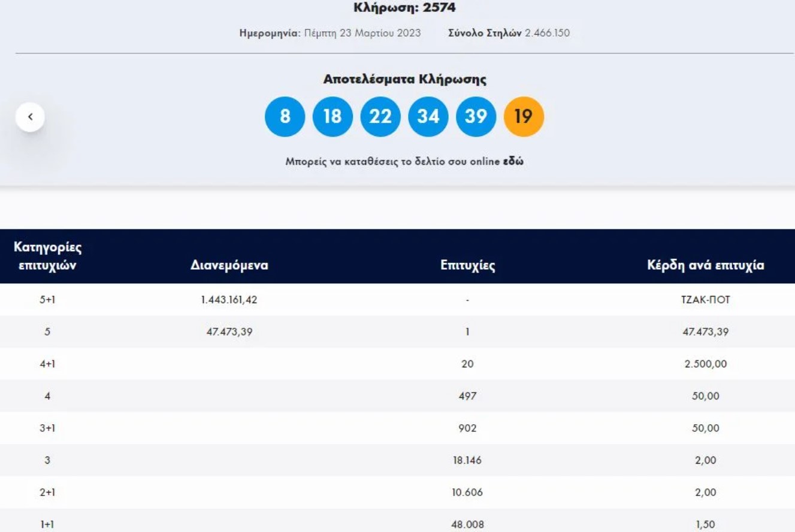Click the 4+1 category row label
Viewport: 795px width, 532px height.
pyautogui.click(x=47, y=364)
